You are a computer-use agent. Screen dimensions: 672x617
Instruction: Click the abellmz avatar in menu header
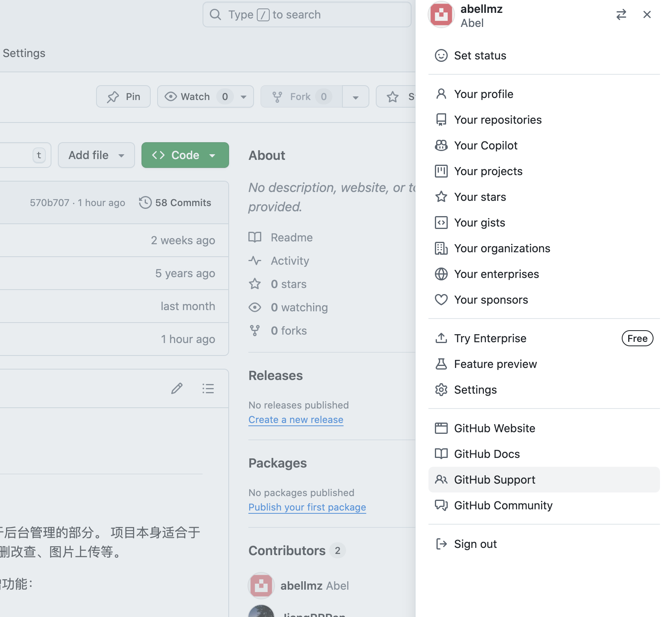tap(441, 15)
